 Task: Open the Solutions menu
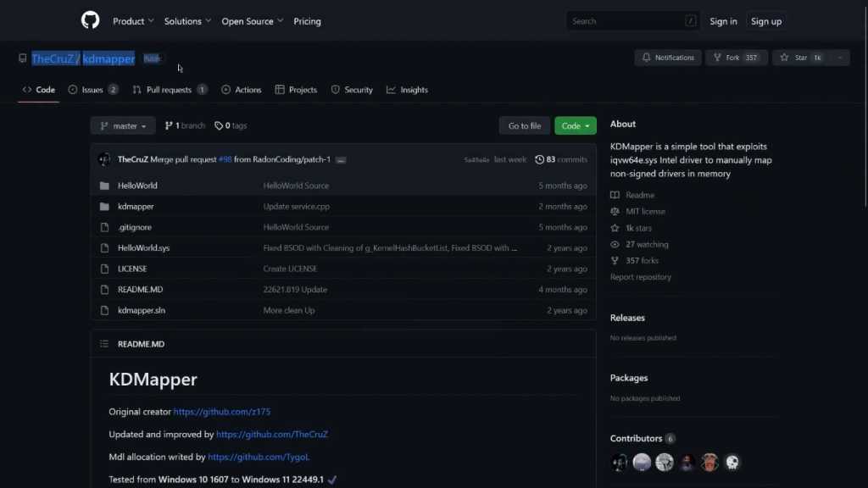click(187, 21)
